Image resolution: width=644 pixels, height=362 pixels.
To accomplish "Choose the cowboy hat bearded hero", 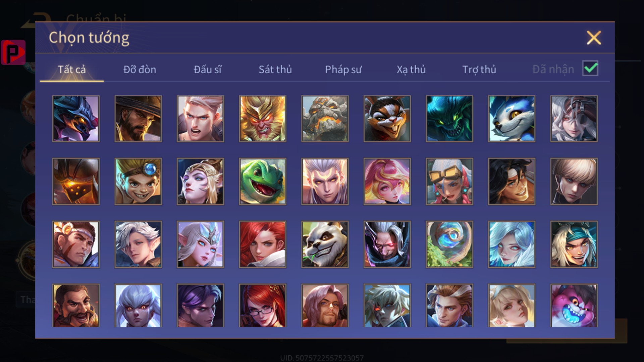I will [138, 119].
